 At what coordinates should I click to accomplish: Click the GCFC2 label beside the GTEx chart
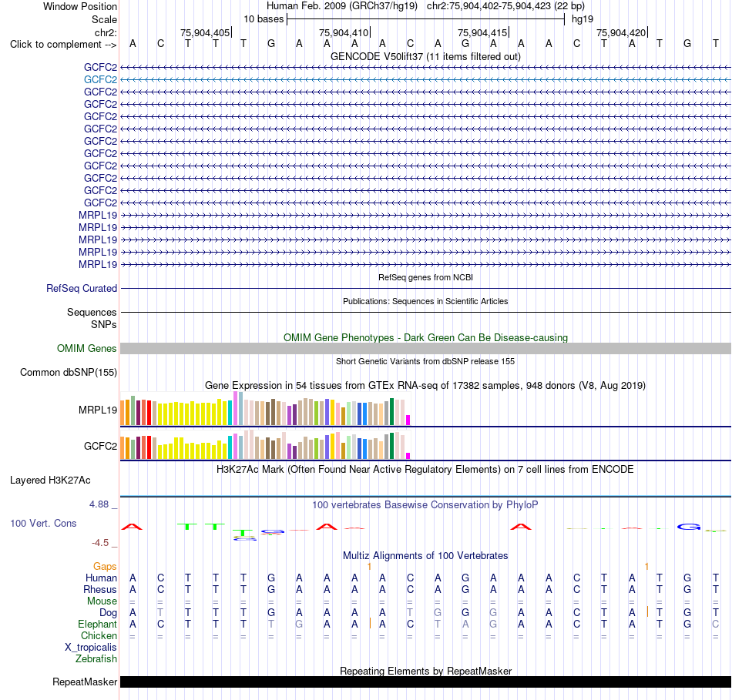click(x=100, y=446)
